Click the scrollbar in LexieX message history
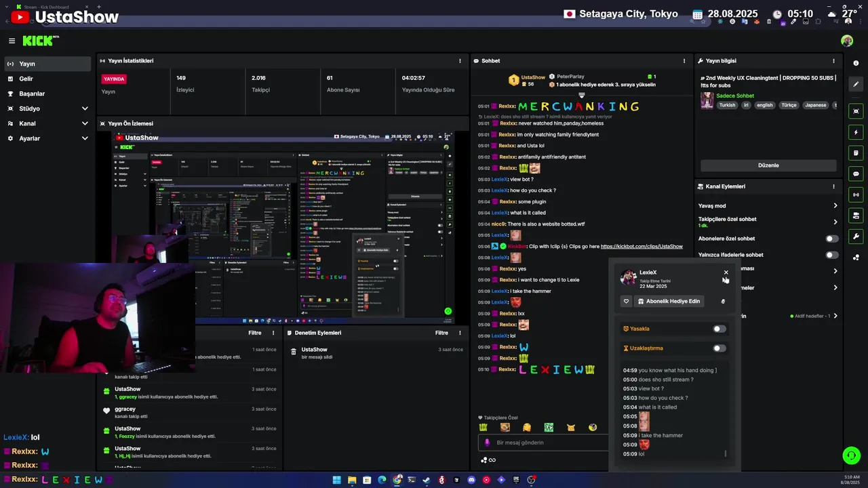868x488 pixels. click(726, 453)
